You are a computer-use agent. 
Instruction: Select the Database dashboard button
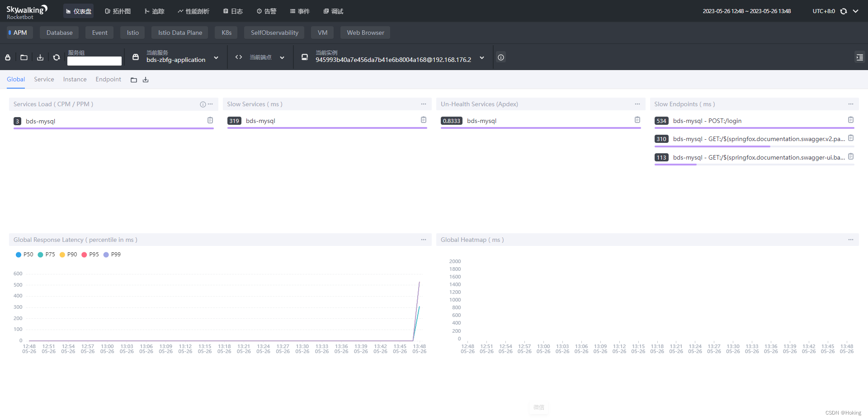(59, 33)
